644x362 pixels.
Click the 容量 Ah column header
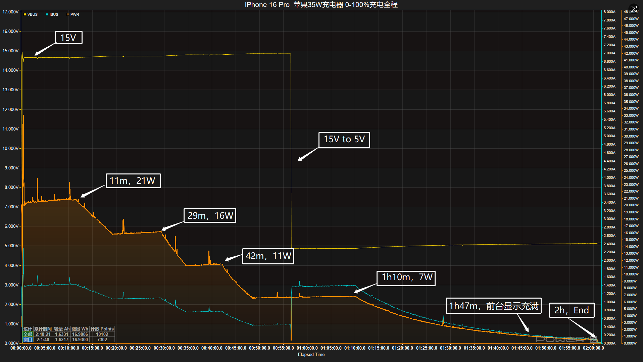[x=62, y=329]
